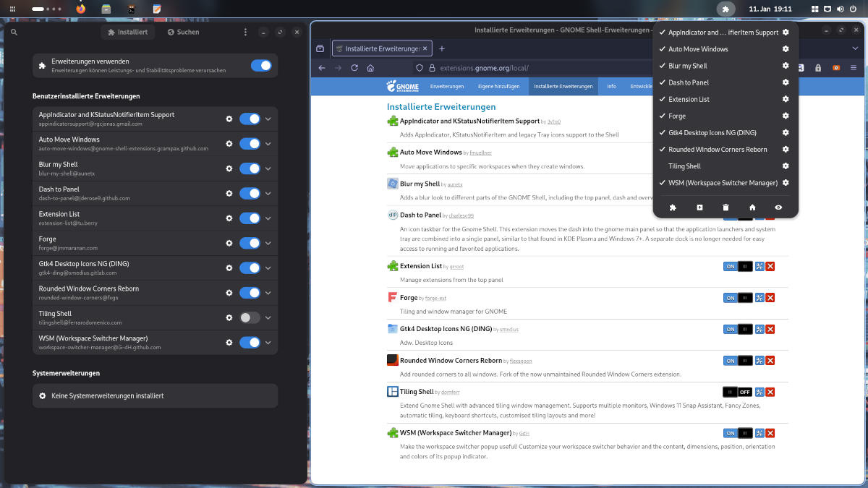The height and width of the screenshot is (488, 868).
Task: Open the three-dot menu in Extensions app
Action: tap(245, 32)
